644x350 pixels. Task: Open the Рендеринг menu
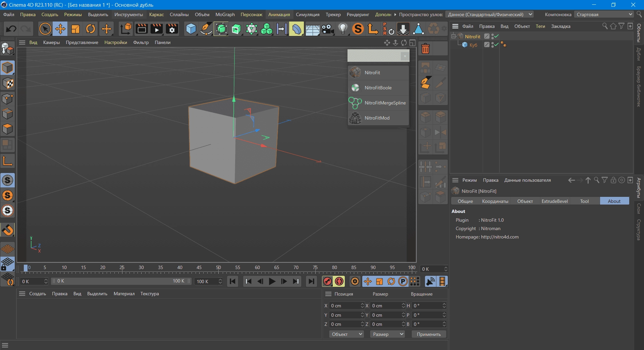click(358, 14)
